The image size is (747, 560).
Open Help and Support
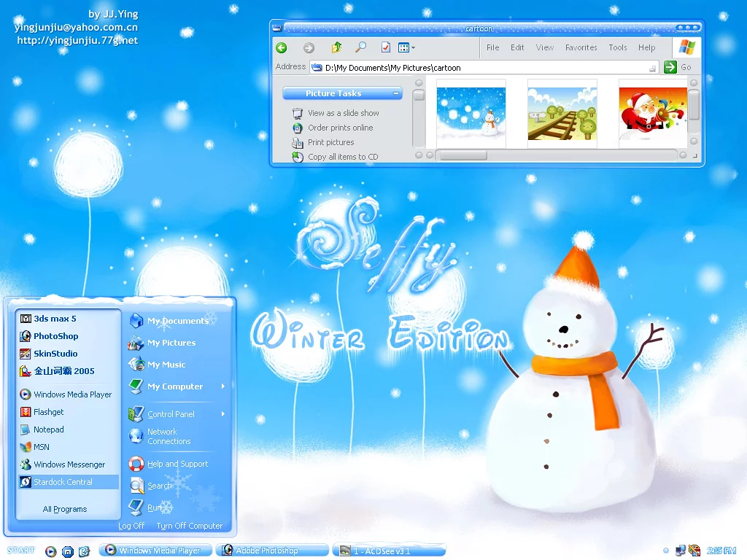tap(177, 464)
